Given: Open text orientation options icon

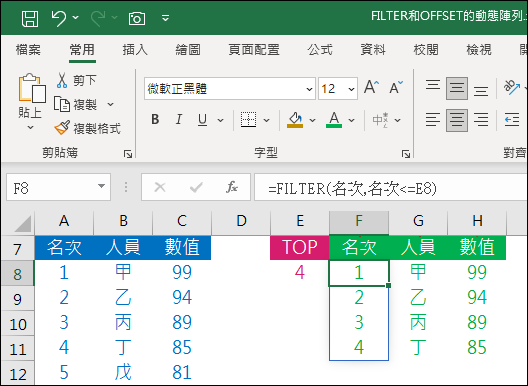Looking at the screenshot, I should pos(512,88).
